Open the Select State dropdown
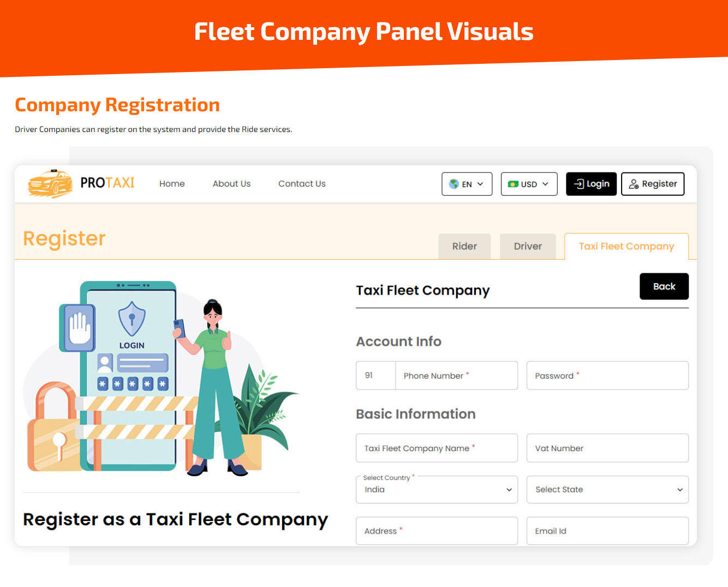Viewport: 728px width, 587px height. tap(607, 489)
